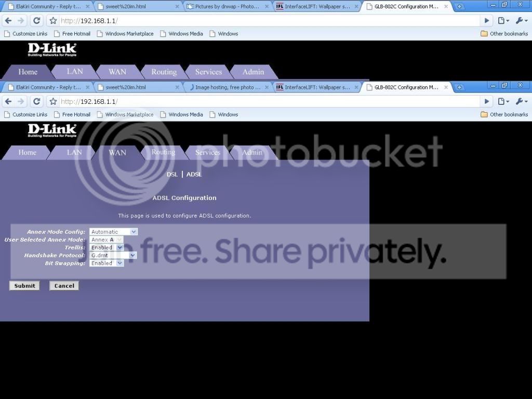The image size is (532, 399).
Task: Click the Submit button
Action: point(24,286)
